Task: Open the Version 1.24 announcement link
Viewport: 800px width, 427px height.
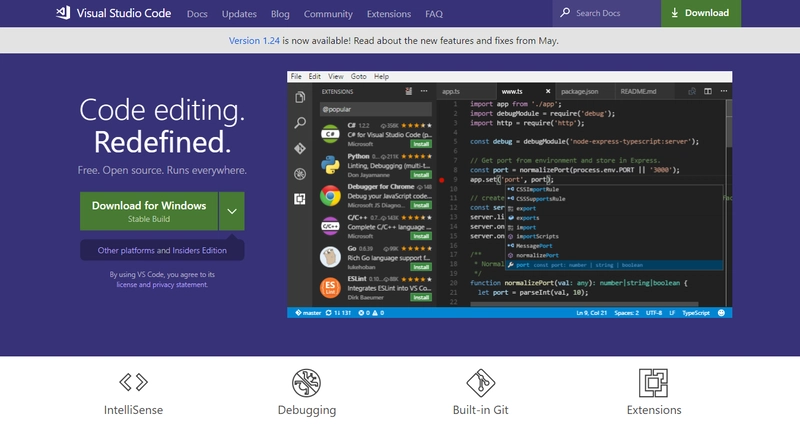Action: [256, 41]
